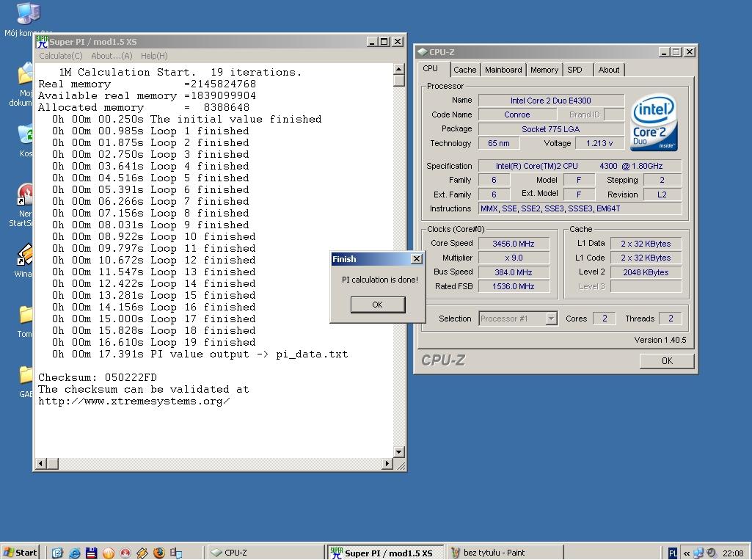Minimize the CPU-Z window

coord(664,52)
